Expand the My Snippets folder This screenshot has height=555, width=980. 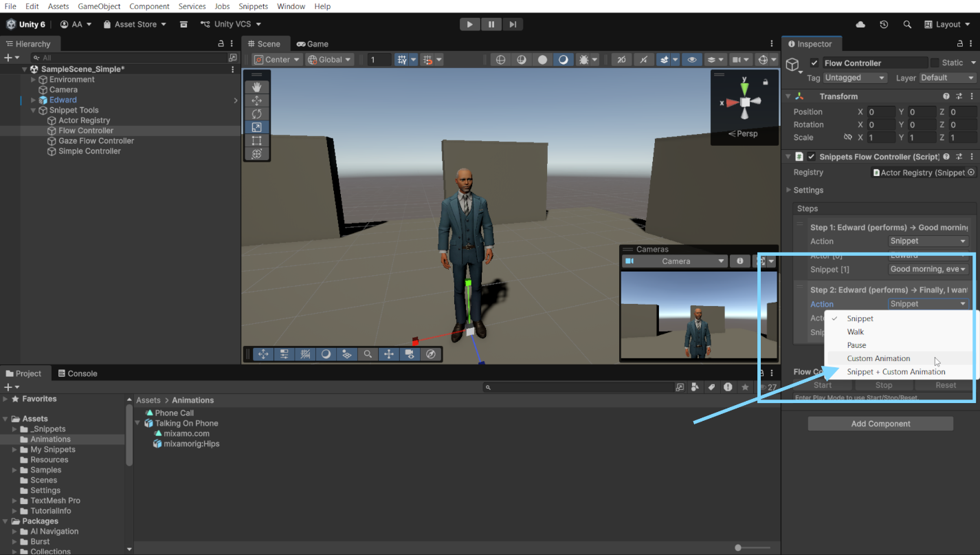(x=14, y=450)
